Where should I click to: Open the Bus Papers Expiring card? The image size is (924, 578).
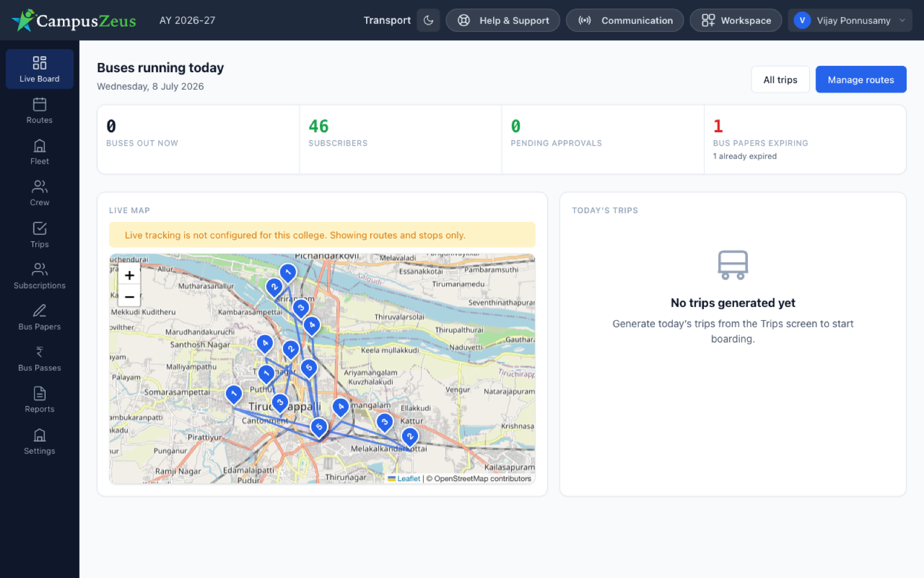(x=805, y=139)
